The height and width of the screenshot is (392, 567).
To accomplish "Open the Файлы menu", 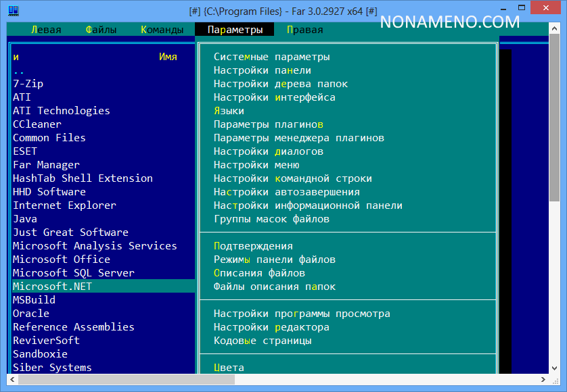I will tap(101, 30).
